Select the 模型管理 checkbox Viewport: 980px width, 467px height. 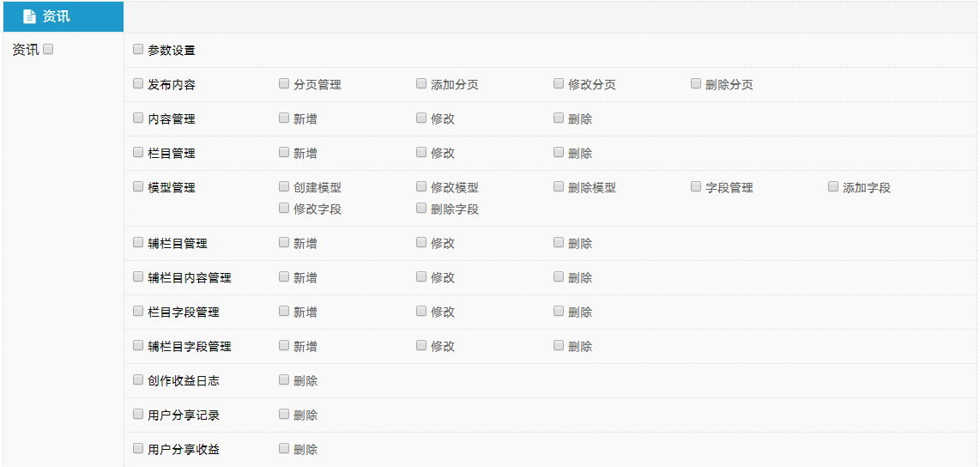coord(138,186)
